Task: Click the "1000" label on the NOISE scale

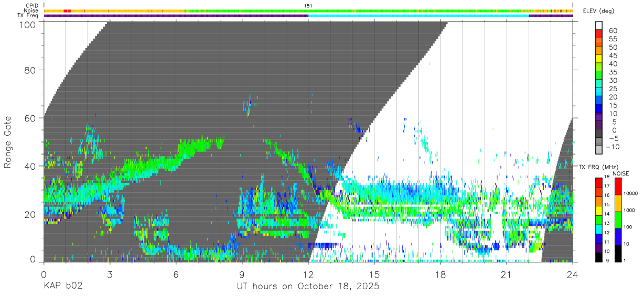Action: pos(630,211)
